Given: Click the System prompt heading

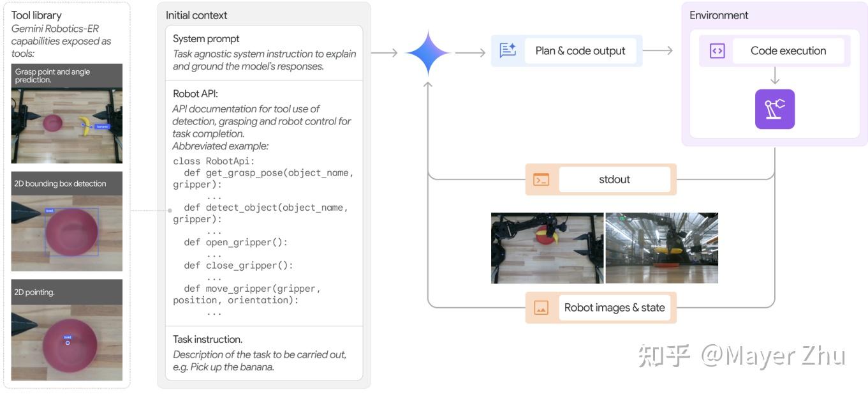Looking at the screenshot, I should [x=207, y=39].
